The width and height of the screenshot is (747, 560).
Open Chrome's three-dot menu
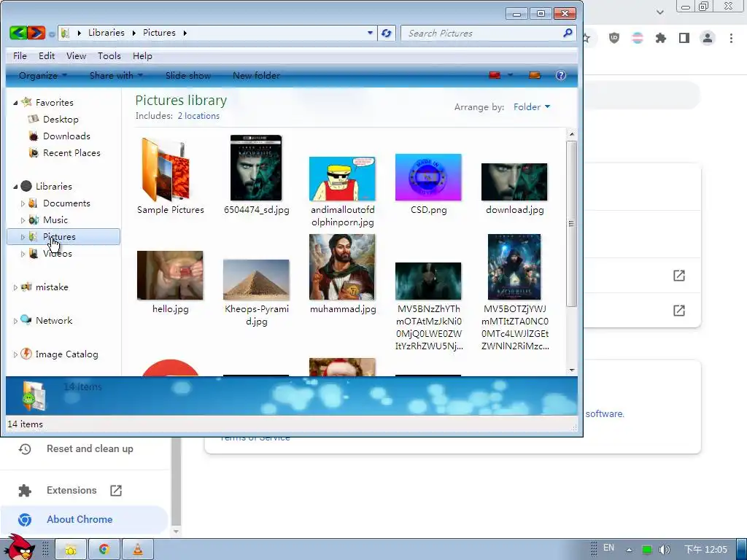pyautogui.click(x=731, y=38)
